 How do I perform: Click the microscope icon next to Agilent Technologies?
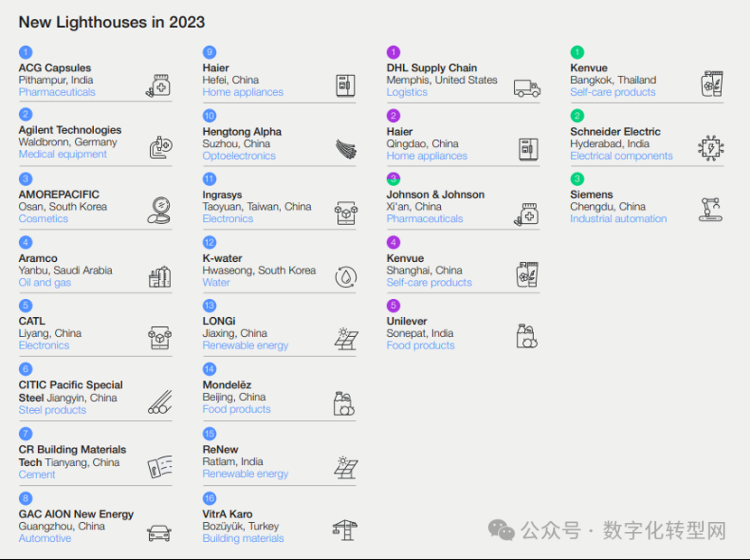[160, 148]
